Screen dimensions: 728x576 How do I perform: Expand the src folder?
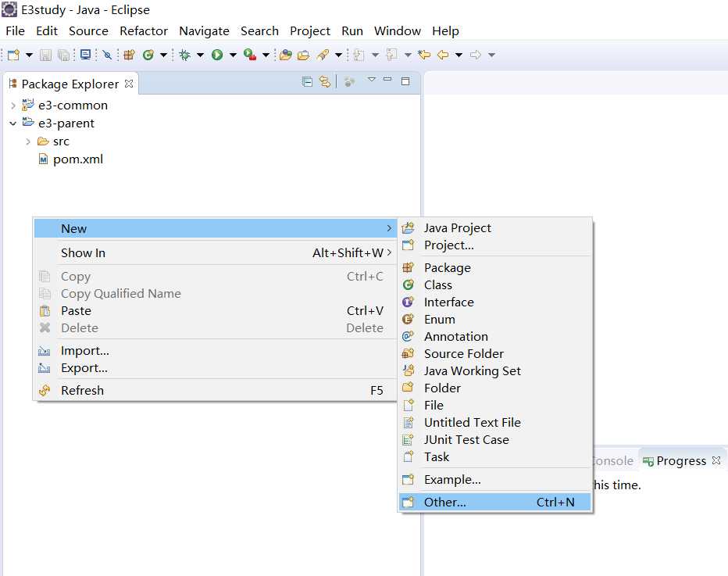pos(28,141)
